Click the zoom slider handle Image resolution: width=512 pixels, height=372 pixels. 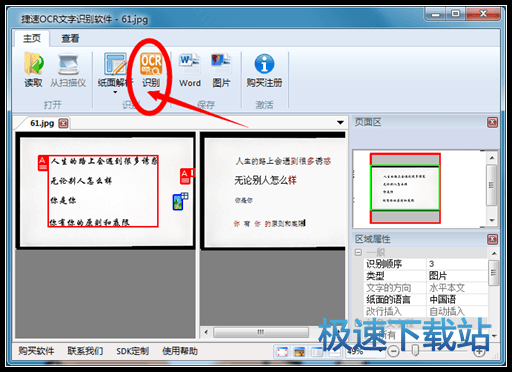[415, 350]
